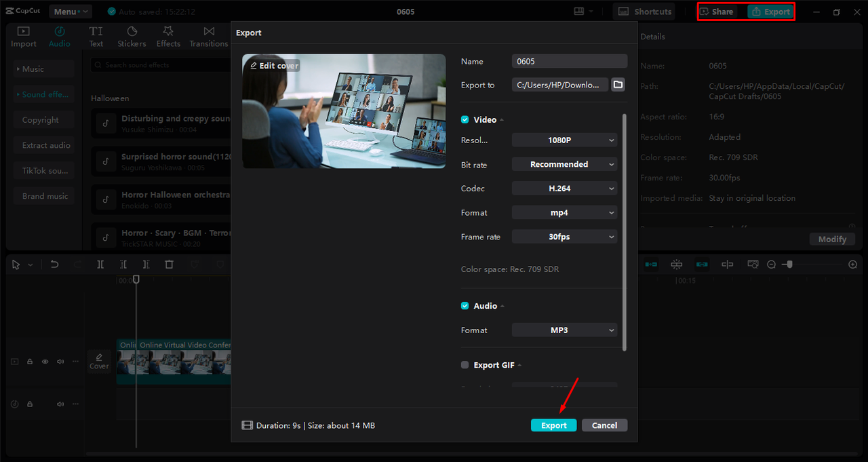Toggle main track magnet icon in timeline
Viewport: 868px width, 462px height.
(x=651, y=265)
